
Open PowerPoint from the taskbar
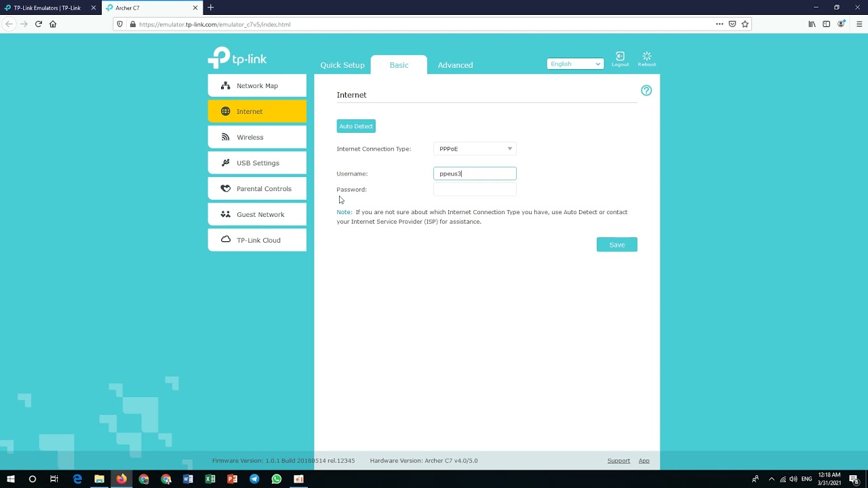232,479
